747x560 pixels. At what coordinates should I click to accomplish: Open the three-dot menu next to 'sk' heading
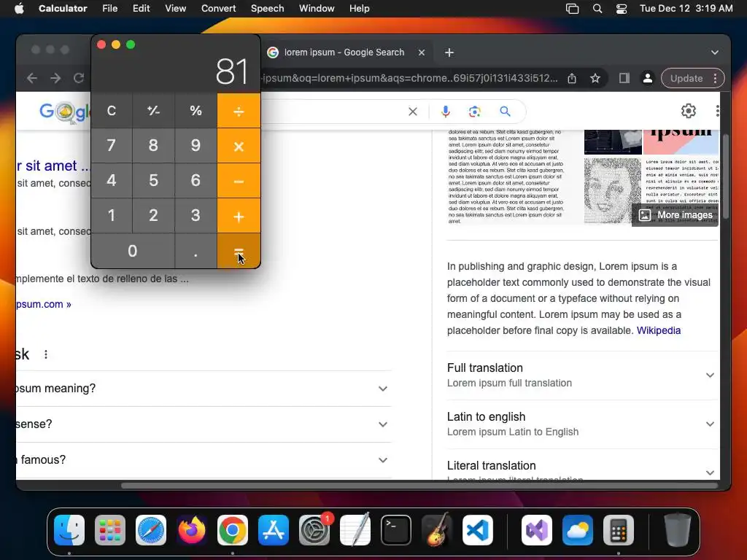tap(46, 354)
